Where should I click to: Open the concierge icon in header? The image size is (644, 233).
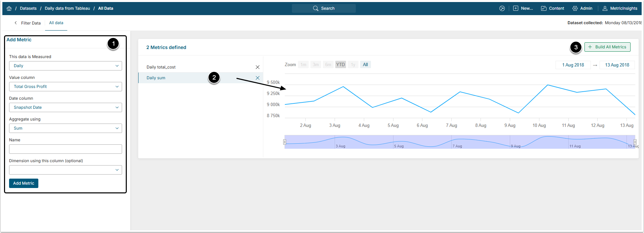(x=502, y=8)
